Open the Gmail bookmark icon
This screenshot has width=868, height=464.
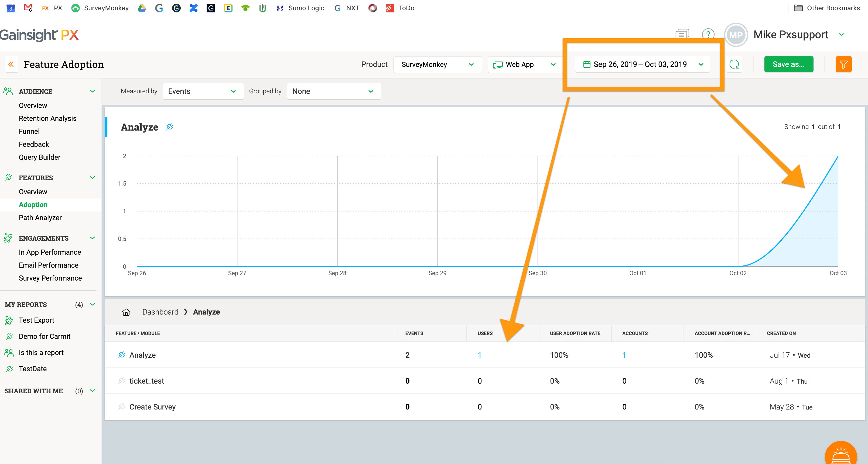pyautogui.click(x=28, y=8)
